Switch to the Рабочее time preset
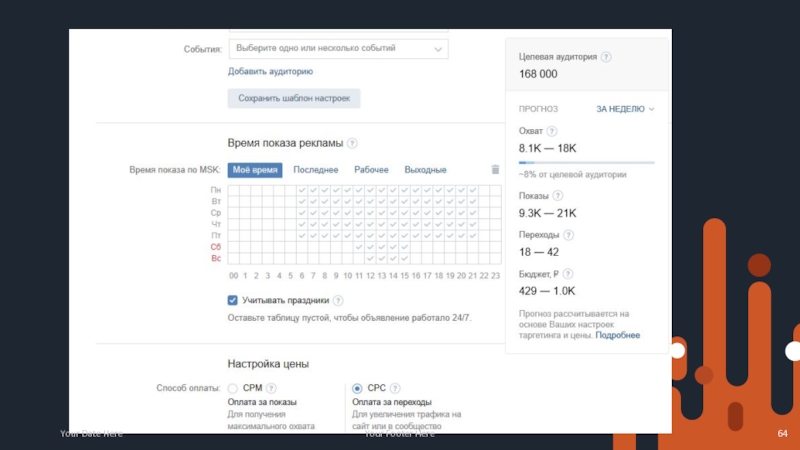The image size is (800, 450). tap(371, 170)
